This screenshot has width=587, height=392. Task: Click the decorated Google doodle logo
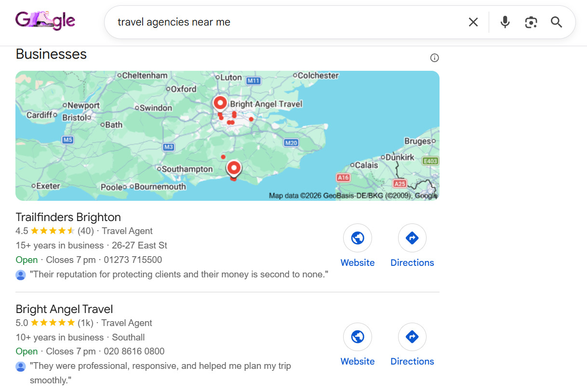point(45,21)
